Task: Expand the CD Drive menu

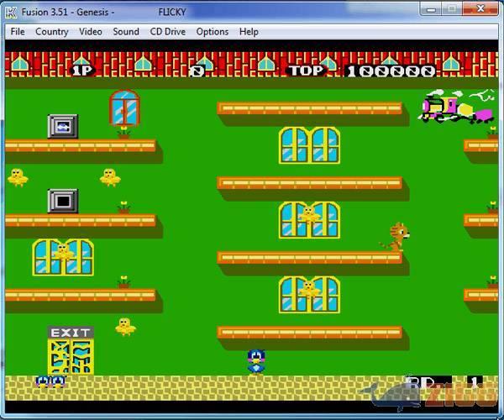Action: click(x=168, y=32)
